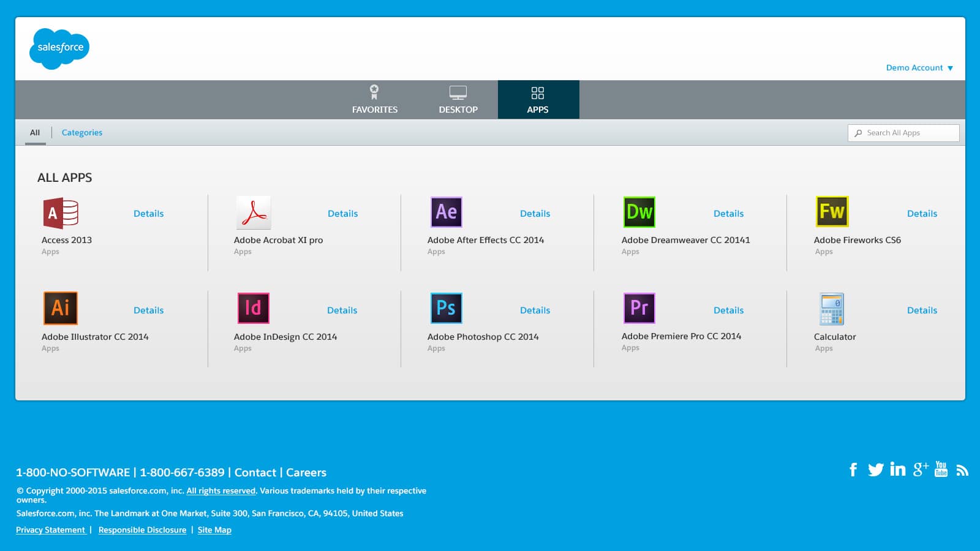Screen dimensions: 980x551
Task: Open the Site Map link
Action: coord(214,530)
